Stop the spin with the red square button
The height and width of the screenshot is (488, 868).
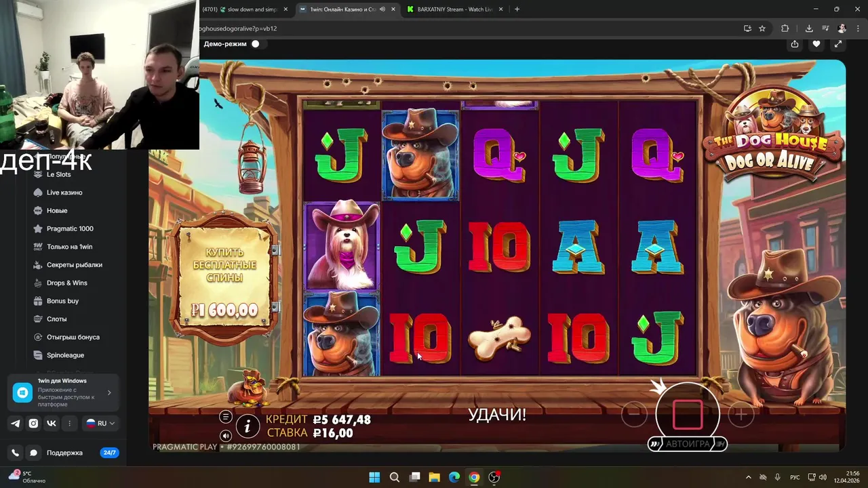pyautogui.click(x=688, y=415)
